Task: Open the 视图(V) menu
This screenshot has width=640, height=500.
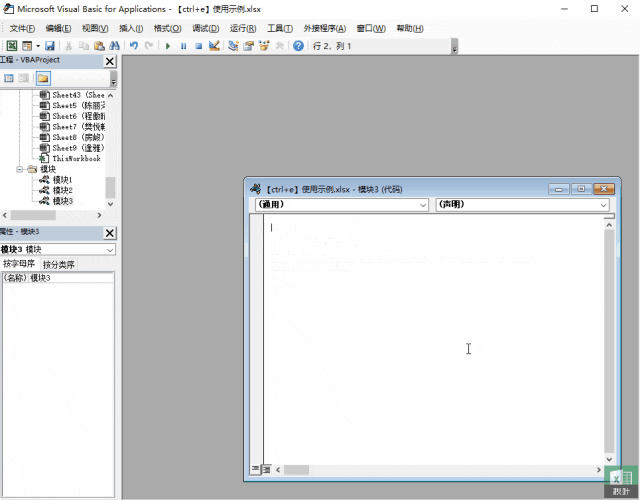Action: (95, 29)
